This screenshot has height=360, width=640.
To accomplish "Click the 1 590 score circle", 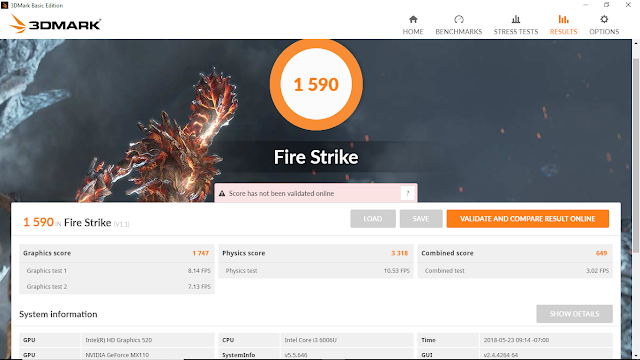I will click(x=316, y=84).
